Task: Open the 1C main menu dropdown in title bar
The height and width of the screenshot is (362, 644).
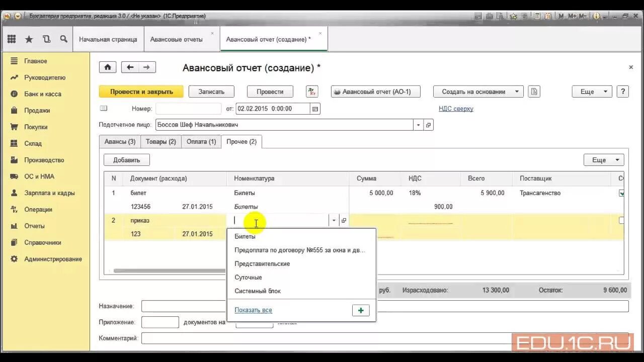Action: click(x=18, y=16)
